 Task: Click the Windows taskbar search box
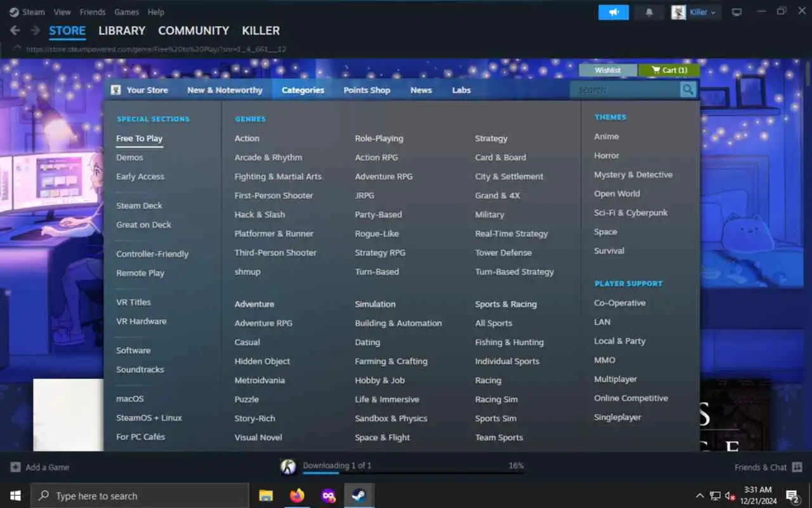click(x=140, y=496)
